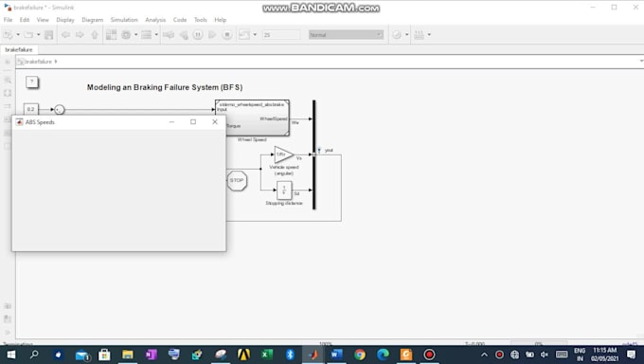This screenshot has height=364, width=644.
Task: Open the Help menu
Action: click(220, 20)
